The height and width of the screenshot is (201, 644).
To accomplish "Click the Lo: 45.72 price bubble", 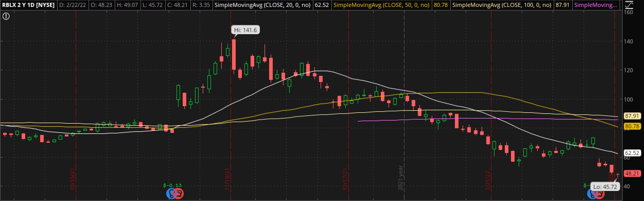I will click(x=605, y=187).
